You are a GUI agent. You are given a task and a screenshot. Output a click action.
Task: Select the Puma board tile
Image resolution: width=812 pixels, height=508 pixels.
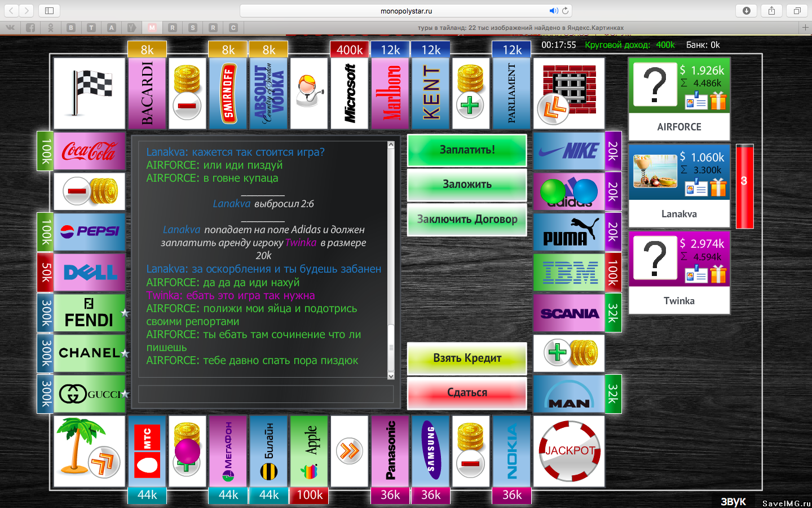(x=569, y=232)
